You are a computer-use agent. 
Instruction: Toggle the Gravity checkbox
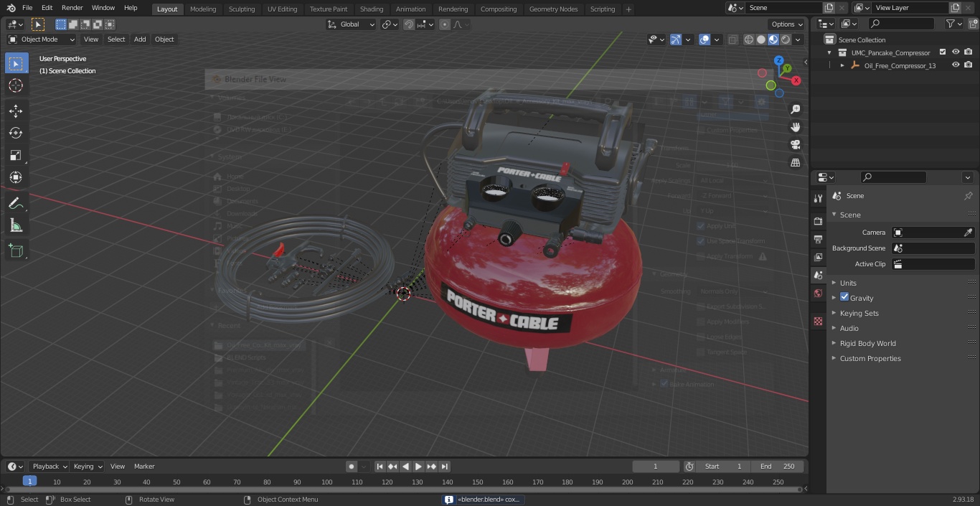[x=844, y=297]
